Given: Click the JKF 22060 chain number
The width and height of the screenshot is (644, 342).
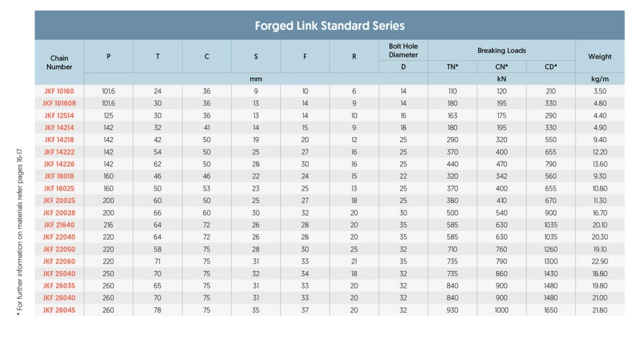Looking at the screenshot, I should coord(59,262).
